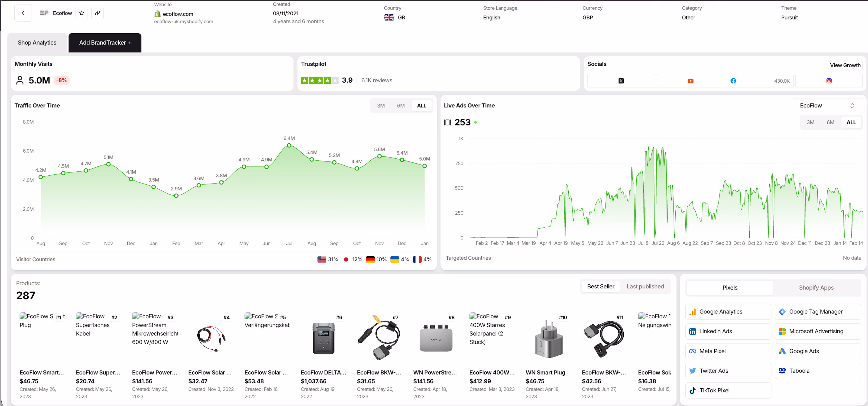This screenshot has width=868, height=406.
Task: Switch Traffic Over Time to 6M range
Action: (x=401, y=106)
